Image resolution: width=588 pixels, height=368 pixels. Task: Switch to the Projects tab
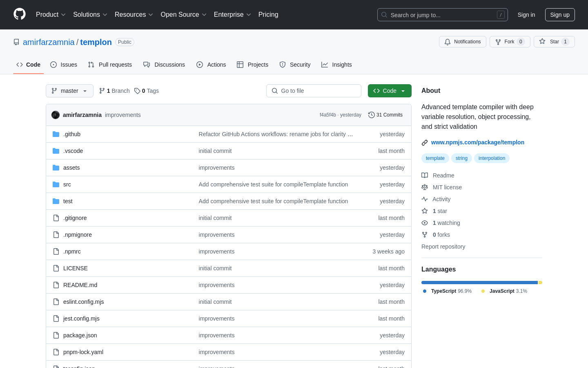253,65
